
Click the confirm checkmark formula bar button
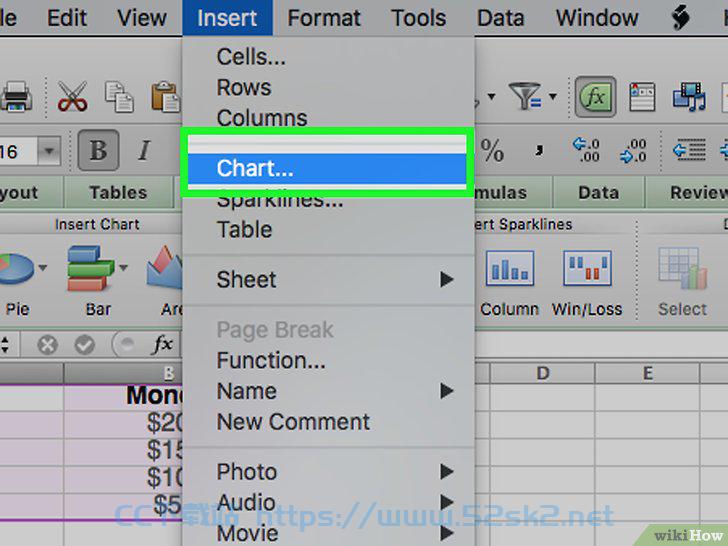tap(84, 345)
